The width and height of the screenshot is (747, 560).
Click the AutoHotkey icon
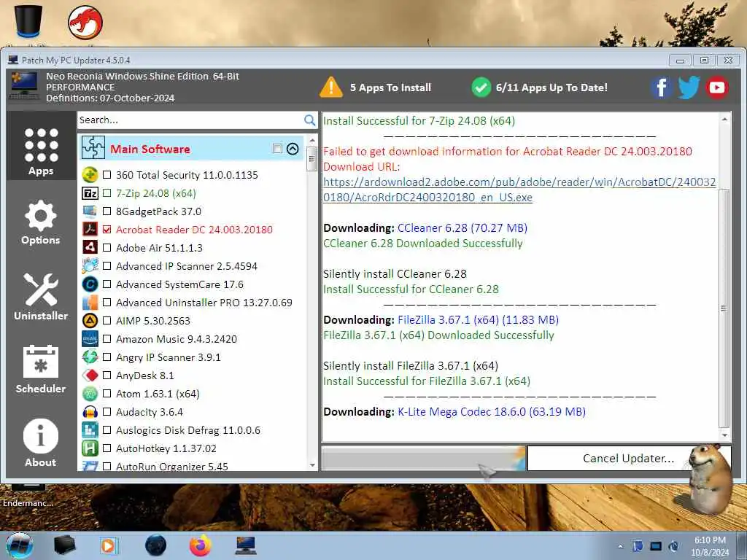click(x=90, y=448)
